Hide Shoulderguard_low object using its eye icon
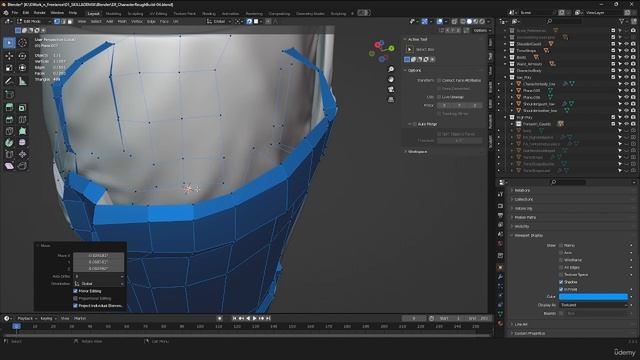640x360 pixels. pyautogui.click(x=626, y=104)
